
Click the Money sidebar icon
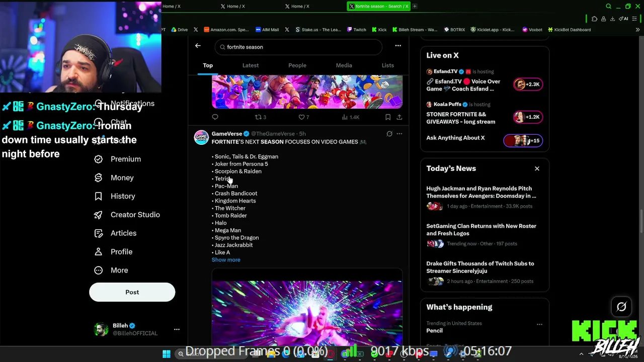click(99, 177)
